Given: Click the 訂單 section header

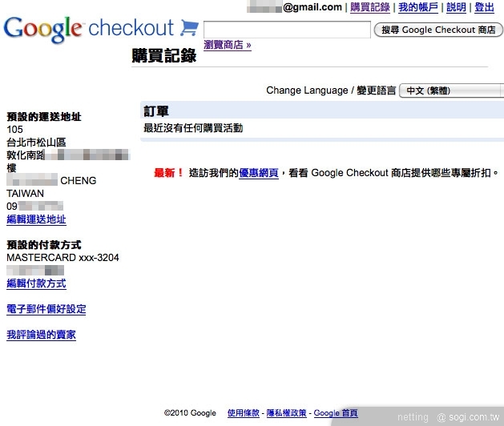Looking at the screenshot, I should (156, 111).
